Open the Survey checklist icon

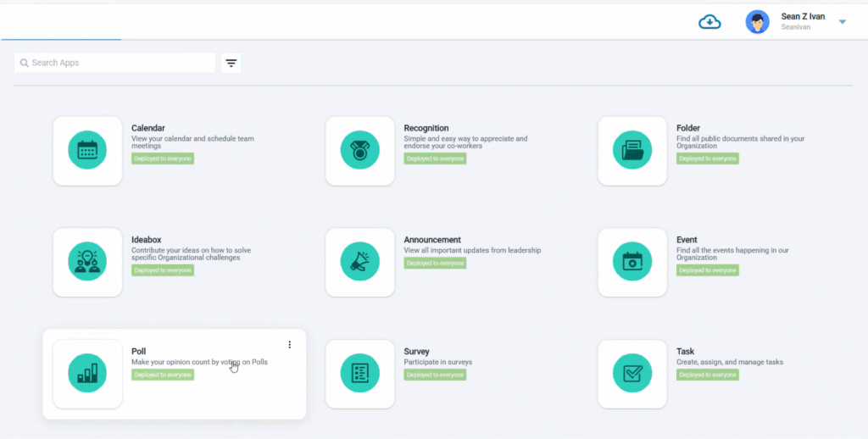(x=359, y=374)
